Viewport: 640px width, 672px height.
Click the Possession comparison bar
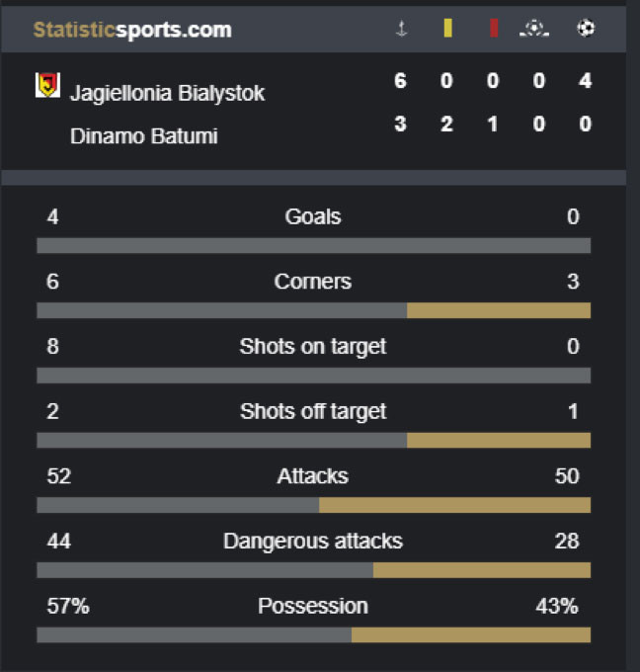coord(313,634)
